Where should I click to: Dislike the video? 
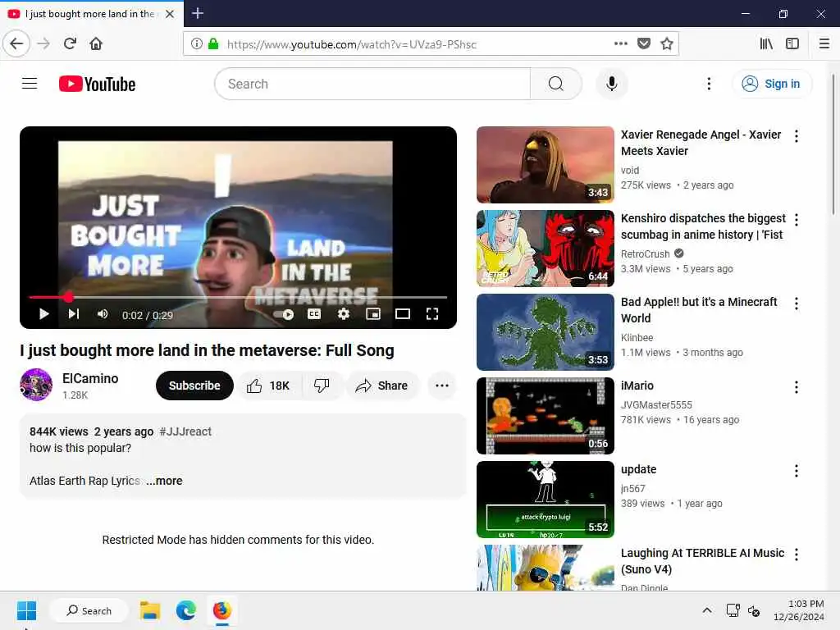point(322,386)
